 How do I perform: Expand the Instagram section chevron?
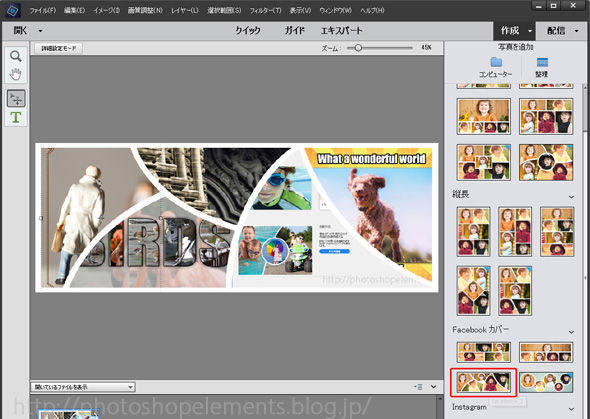(571, 409)
